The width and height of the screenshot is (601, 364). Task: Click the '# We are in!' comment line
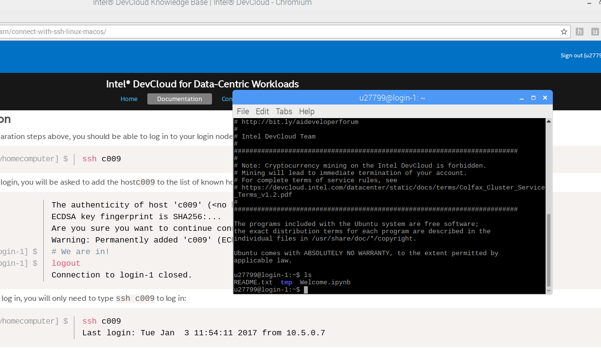80,252
